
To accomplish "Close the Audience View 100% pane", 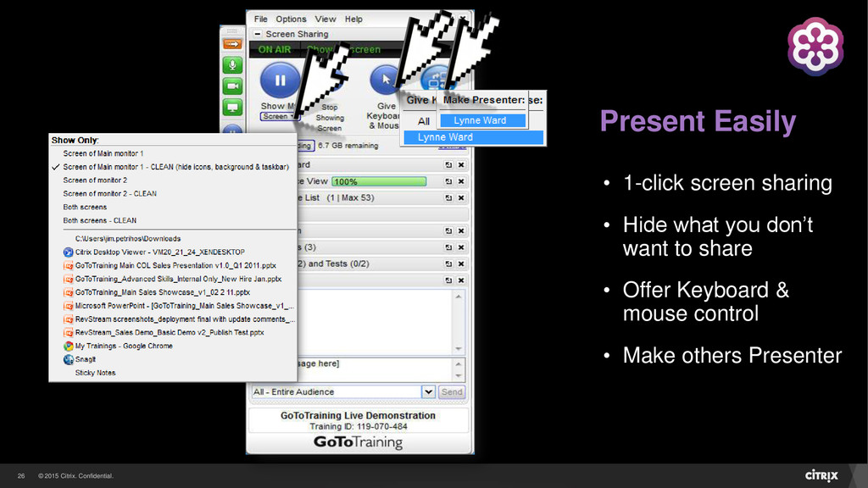I will [x=460, y=181].
